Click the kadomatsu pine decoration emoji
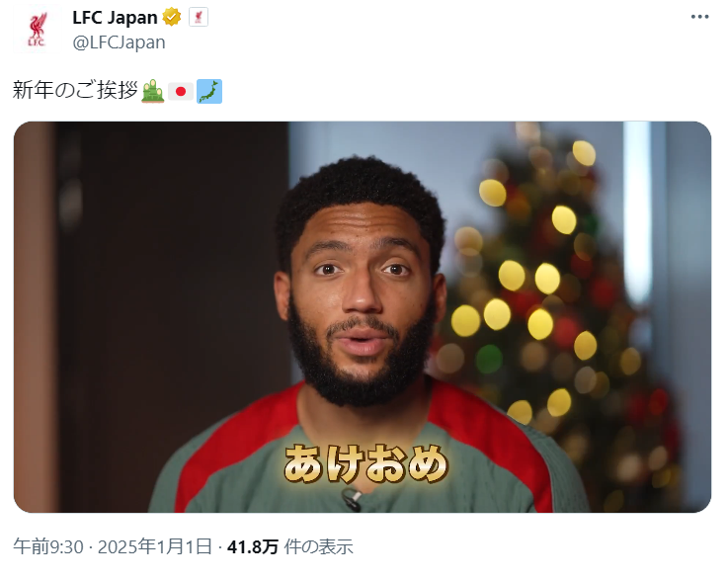The width and height of the screenshot is (728, 580). pos(153,91)
